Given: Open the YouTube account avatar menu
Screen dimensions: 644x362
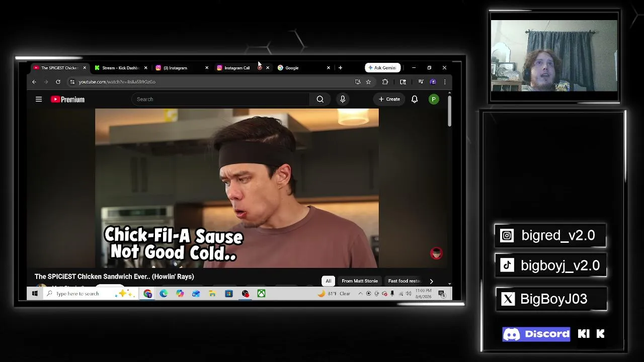Looking at the screenshot, I should [x=434, y=99].
